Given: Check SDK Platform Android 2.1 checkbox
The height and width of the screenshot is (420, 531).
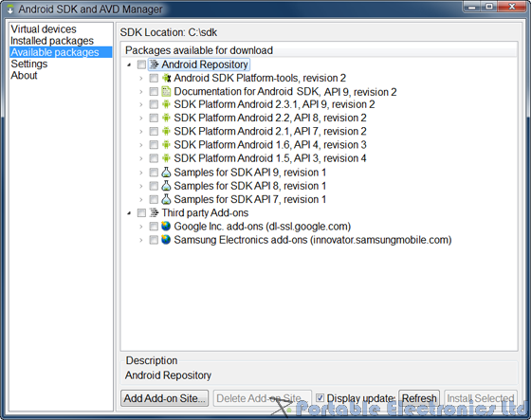Looking at the screenshot, I should (x=154, y=132).
